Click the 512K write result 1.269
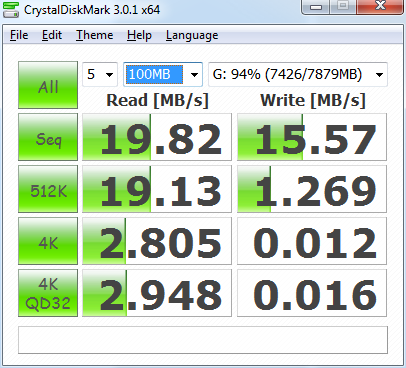 (312, 189)
